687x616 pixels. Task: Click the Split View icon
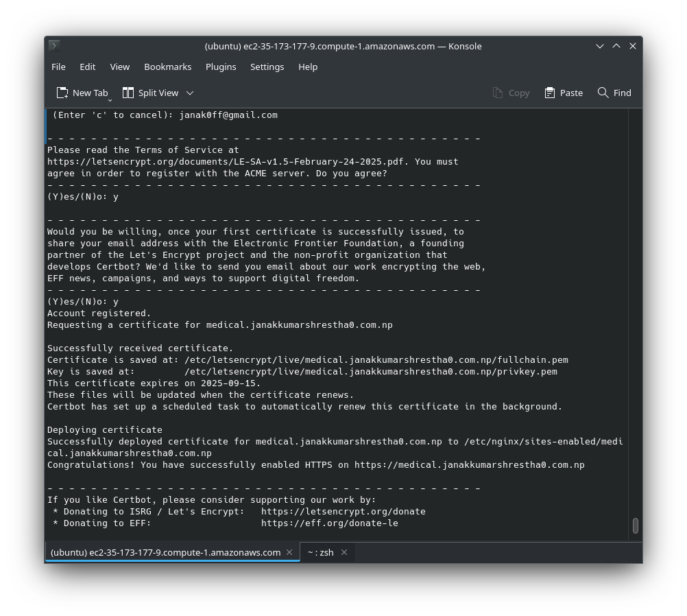(128, 93)
